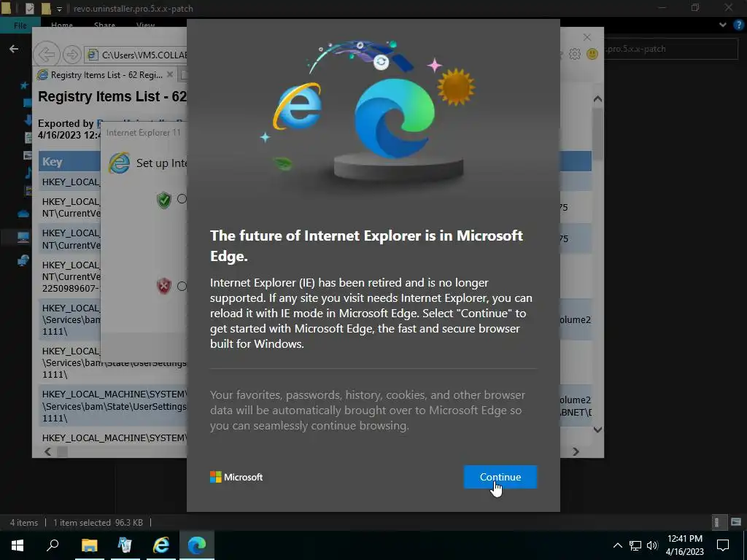Open Quick Access Toolbar dropdown arrow
Image resolution: width=747 pixels, height=560 pixels.
[x=59, y=9]
